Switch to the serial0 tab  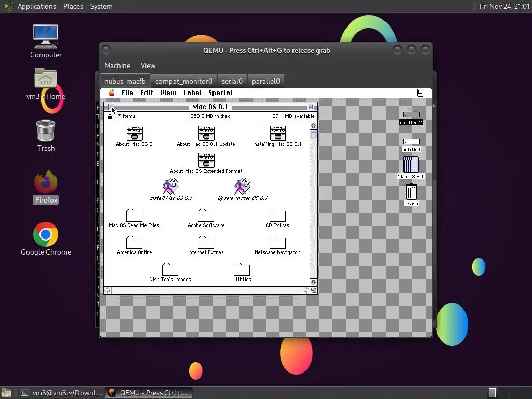point(232,81)
